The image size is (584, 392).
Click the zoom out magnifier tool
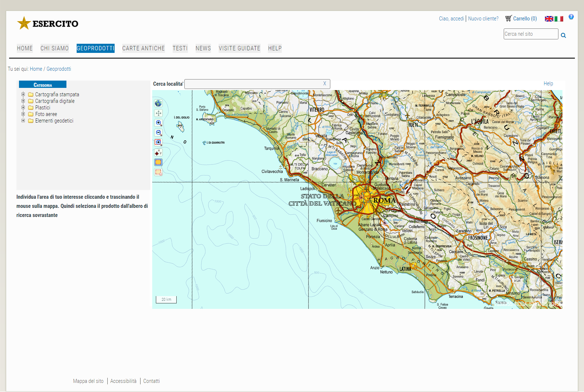tap(158, 133)
